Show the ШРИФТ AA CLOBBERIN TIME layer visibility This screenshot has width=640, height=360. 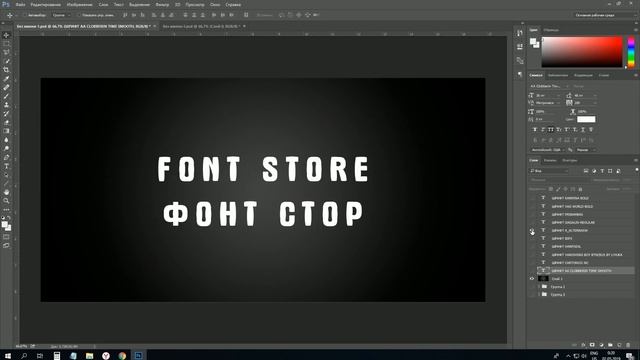pos(532,271)
